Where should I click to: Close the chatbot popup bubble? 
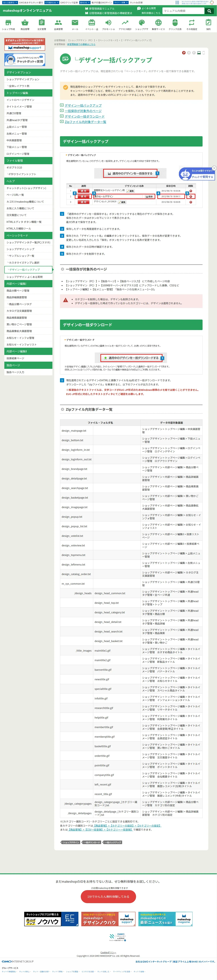point(214,168)
